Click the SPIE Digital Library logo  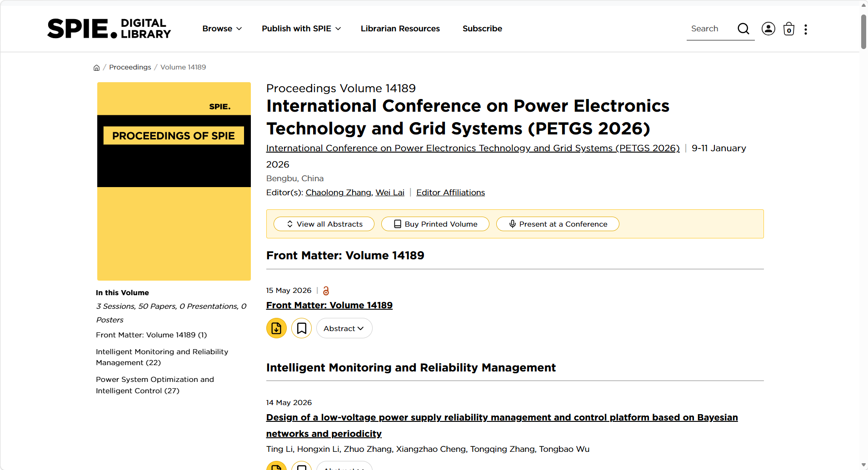point(109,29)
